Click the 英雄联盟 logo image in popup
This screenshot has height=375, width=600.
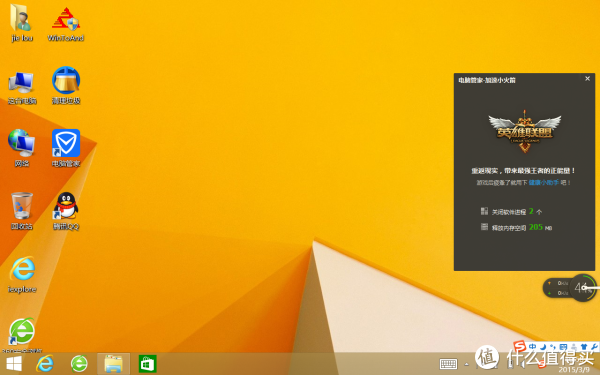[525, 131]
